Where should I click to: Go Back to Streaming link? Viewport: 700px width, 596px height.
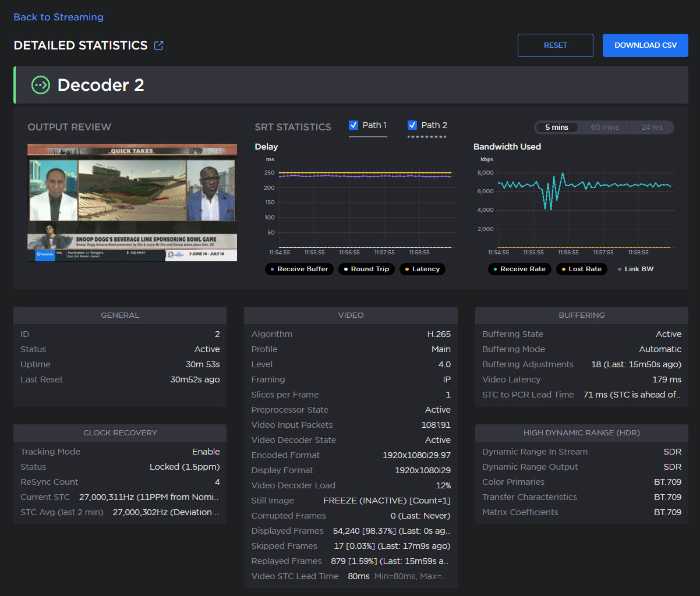58,17
